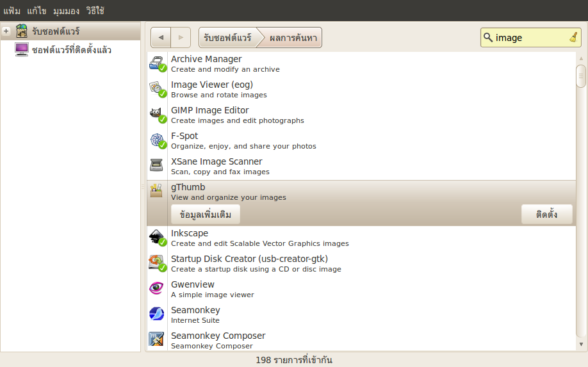
Task: Click 'Internet Suite' description under Seamonkey
Action: click(x=195, y=320)
